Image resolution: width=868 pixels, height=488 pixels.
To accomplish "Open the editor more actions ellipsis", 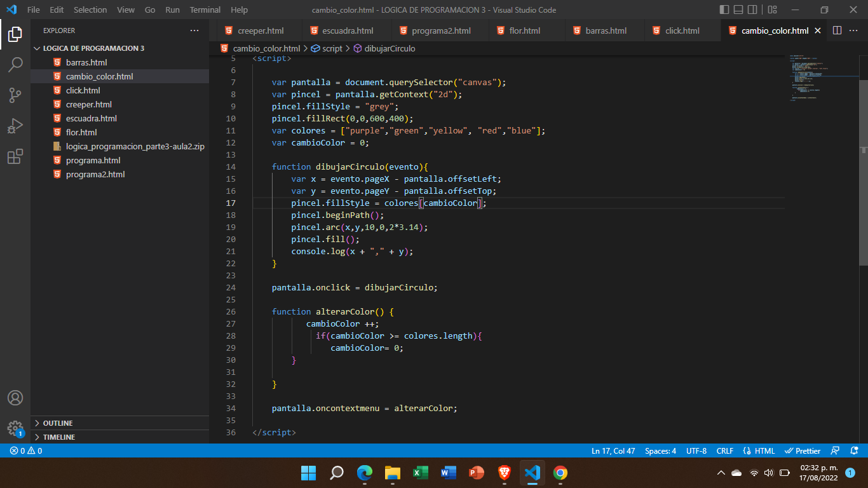I will (855, 30).
